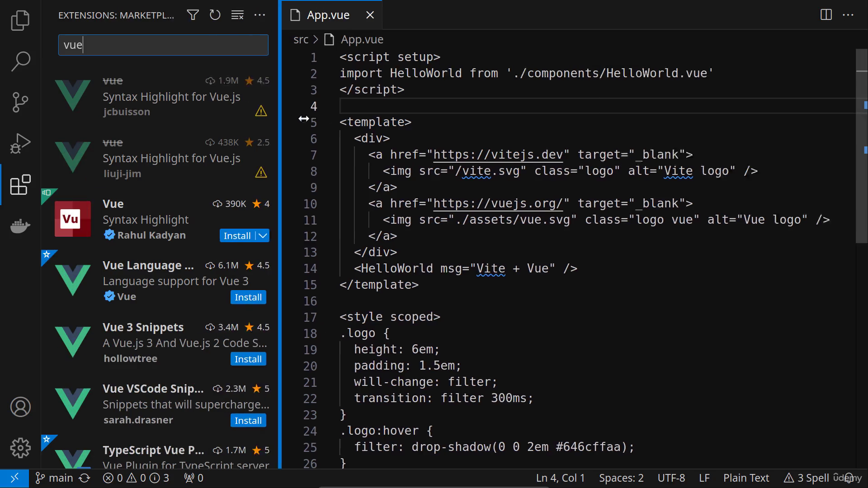This screenshot has width=868, height=488.
Task: Change end of line sequence LF
Action: (704, 478)
